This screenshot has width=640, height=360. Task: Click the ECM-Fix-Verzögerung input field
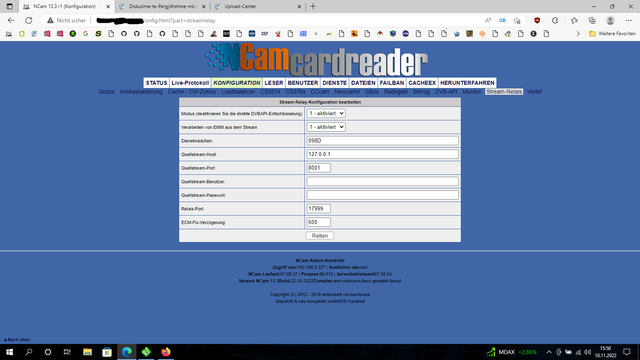point(318,222)
